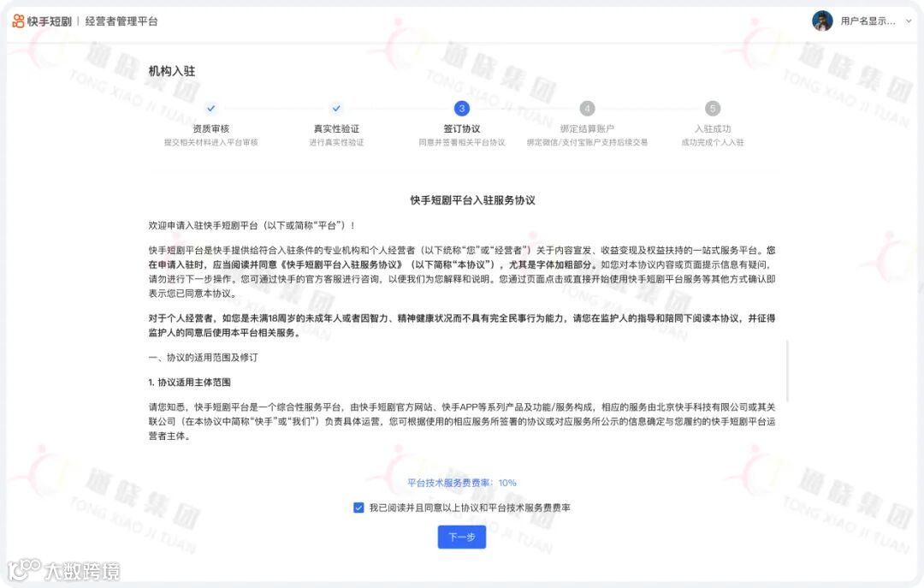Click the 真实性验证 step label
The width and height of the screenshot is (924, 588).
336,128
